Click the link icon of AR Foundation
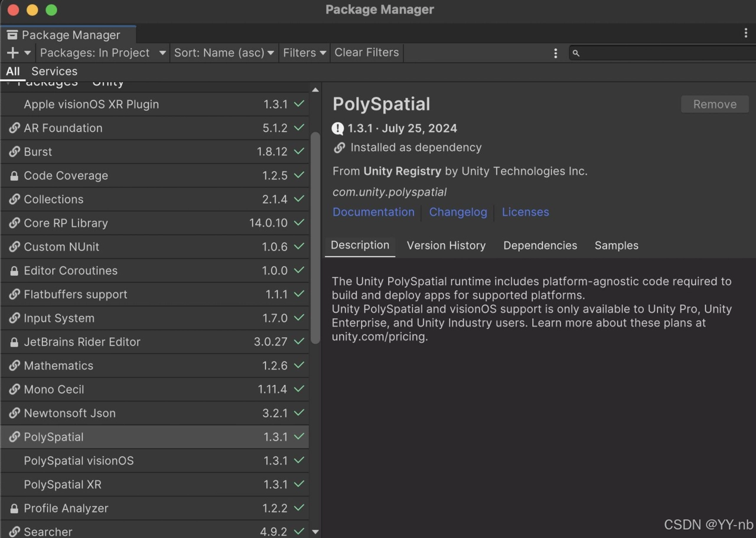The image size is (756, 538). tap(14, 128)
